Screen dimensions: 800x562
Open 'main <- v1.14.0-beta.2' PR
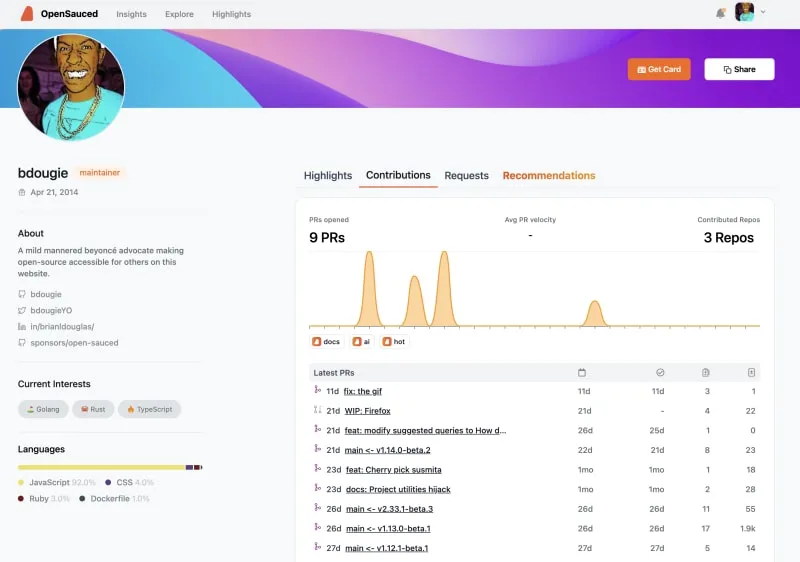coord(387,450)
